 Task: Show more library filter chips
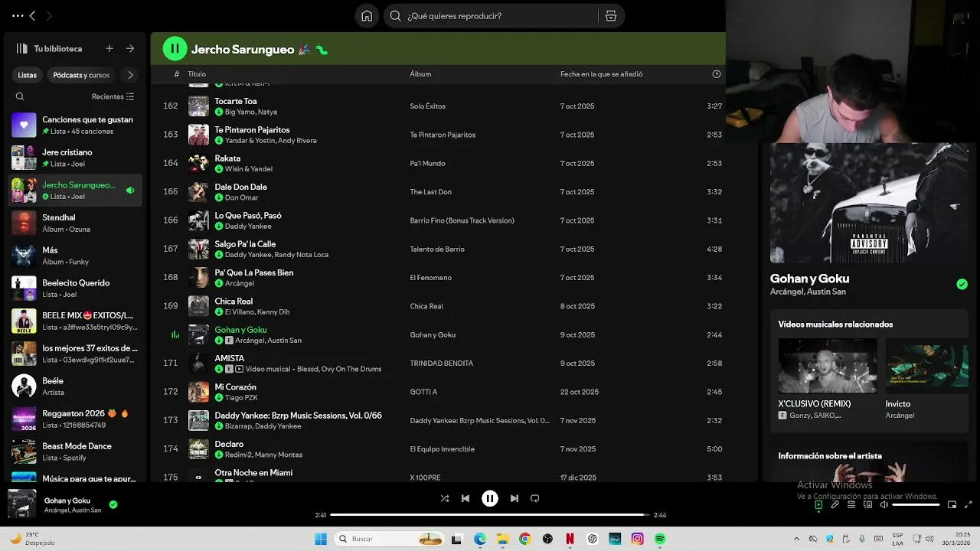pos(130,75)
